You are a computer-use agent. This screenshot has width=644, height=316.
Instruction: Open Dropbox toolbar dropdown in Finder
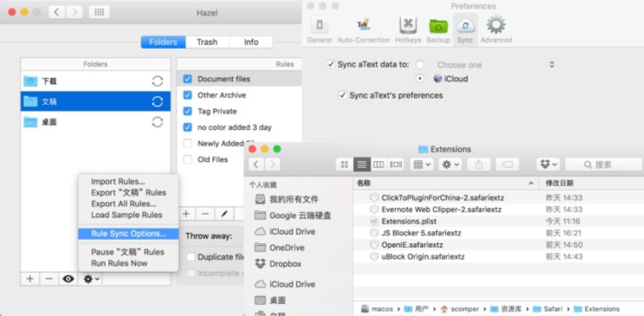coord(548,164)
